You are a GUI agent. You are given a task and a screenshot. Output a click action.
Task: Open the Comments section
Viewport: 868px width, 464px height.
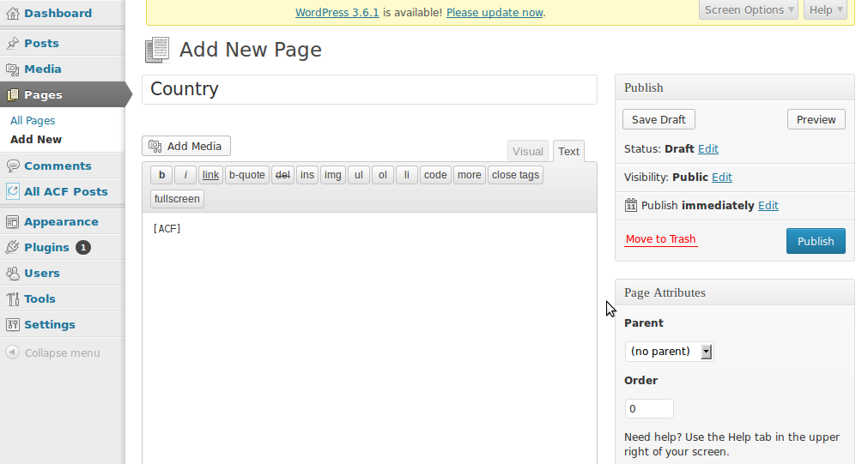click(58, 166)
